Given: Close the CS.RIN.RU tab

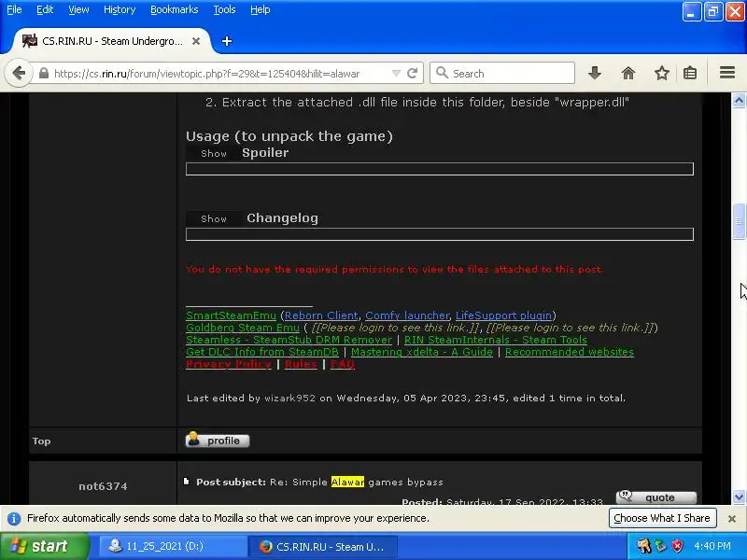Looking at the screenshot, I should click(x=196, y=41).
